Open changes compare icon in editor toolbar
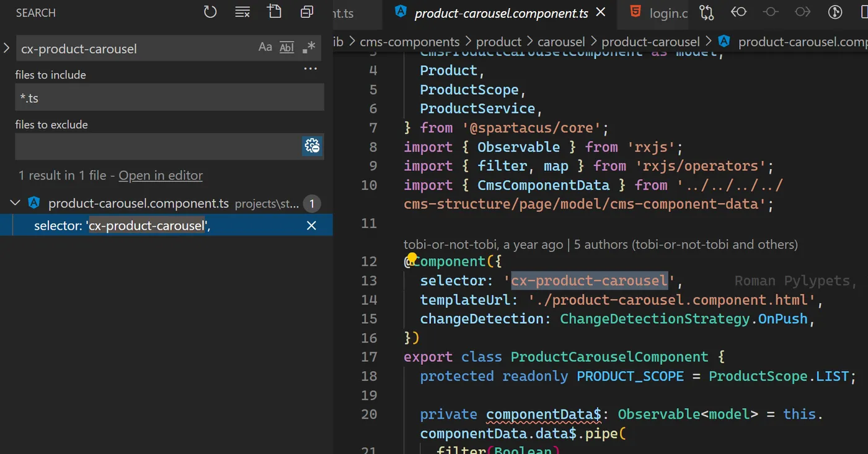 707,12
